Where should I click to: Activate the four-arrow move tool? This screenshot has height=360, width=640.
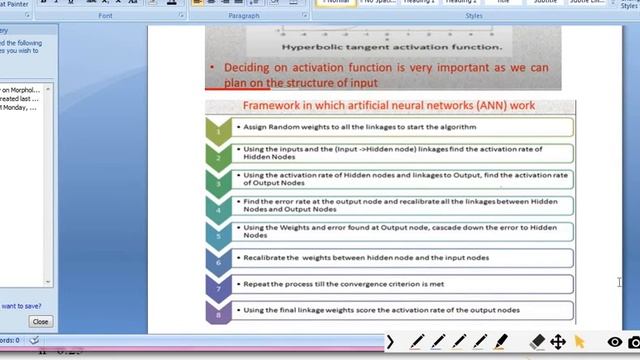[x=558, y=342]
